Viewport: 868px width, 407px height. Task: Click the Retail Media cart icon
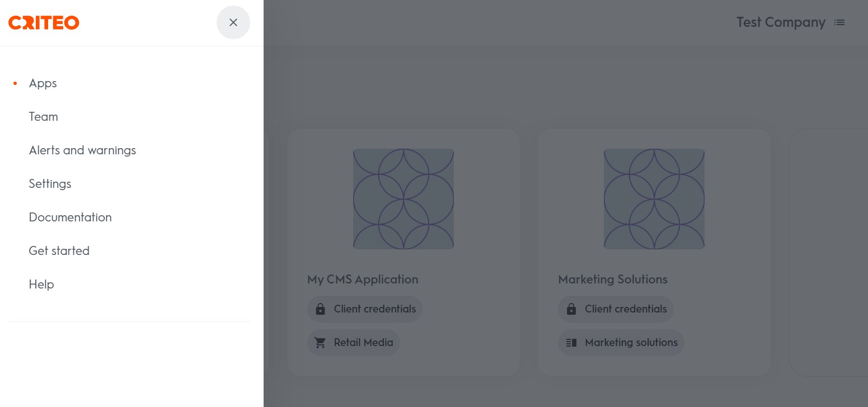[321, 343]
